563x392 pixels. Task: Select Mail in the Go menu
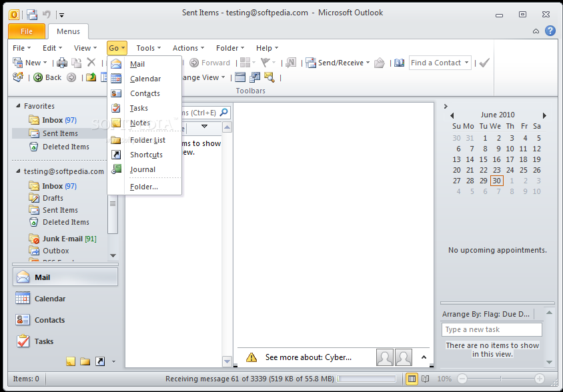(x=144, y=64)
